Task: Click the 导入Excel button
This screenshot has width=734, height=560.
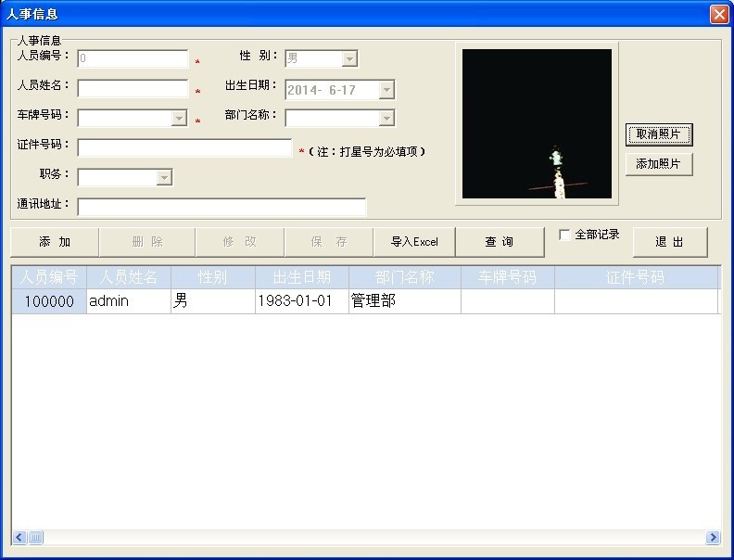Action: (414, 242)
